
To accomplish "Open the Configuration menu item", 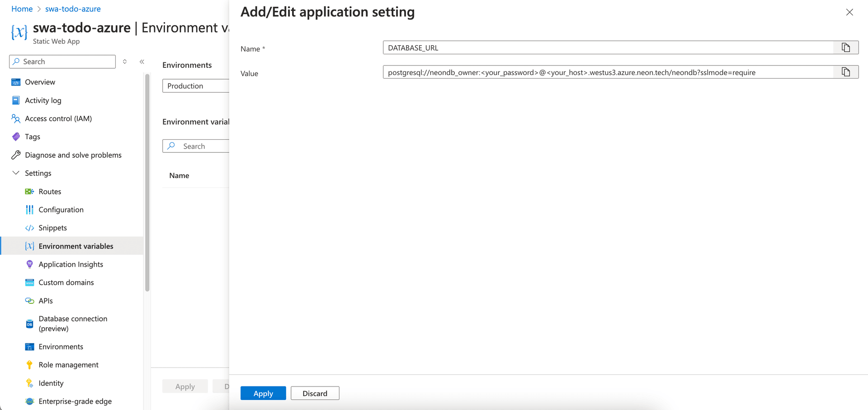I will (x=61, y=210).
